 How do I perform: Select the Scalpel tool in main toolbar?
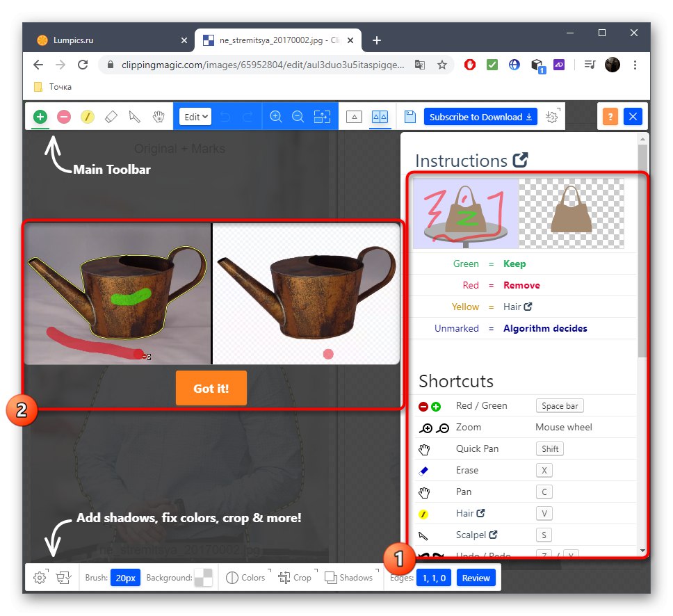click(x=135, y=117)
